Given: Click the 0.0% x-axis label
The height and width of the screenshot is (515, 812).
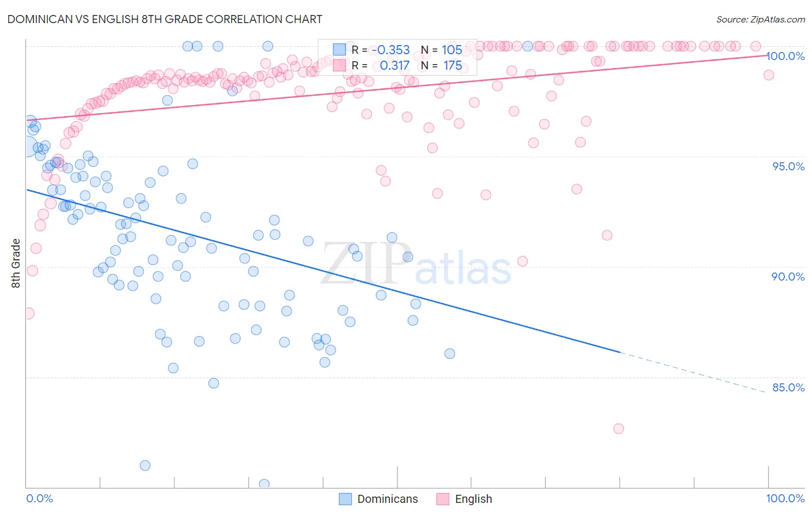Looking at the screenshot, I should 39,498.
